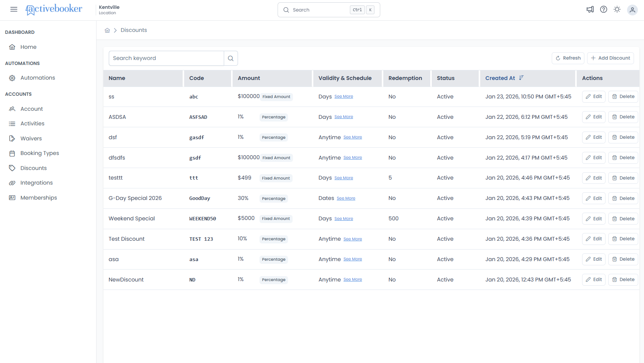Screen dimensions: 644x363
Task: Focus the top global Search box
Action: [329, 10]
